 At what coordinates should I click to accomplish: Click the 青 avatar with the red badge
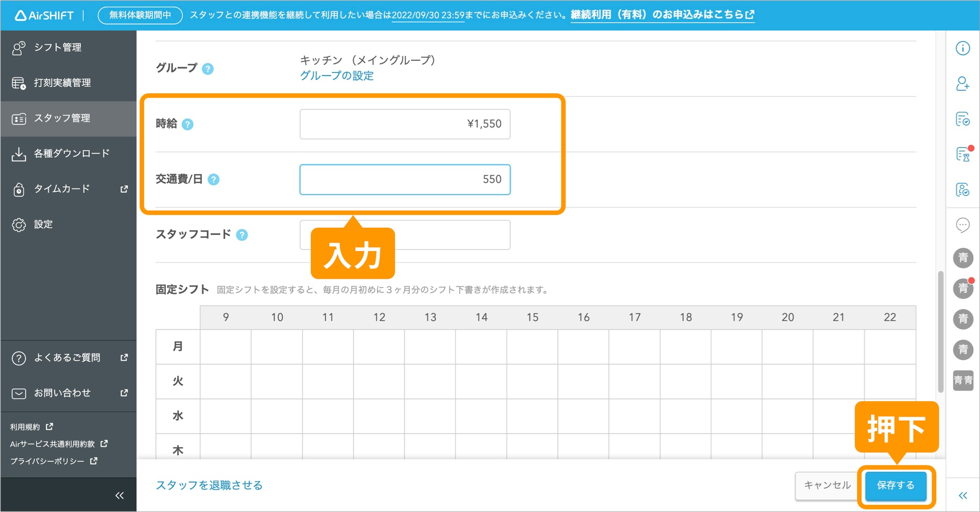point(963,288)
